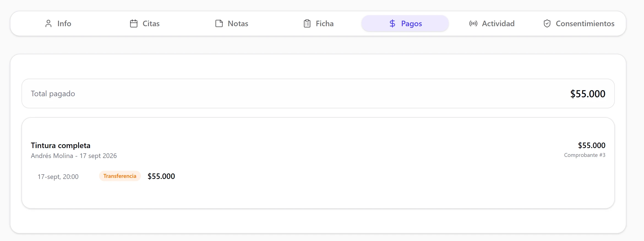Click the $55.000 total paid amount

pos(588,94)
